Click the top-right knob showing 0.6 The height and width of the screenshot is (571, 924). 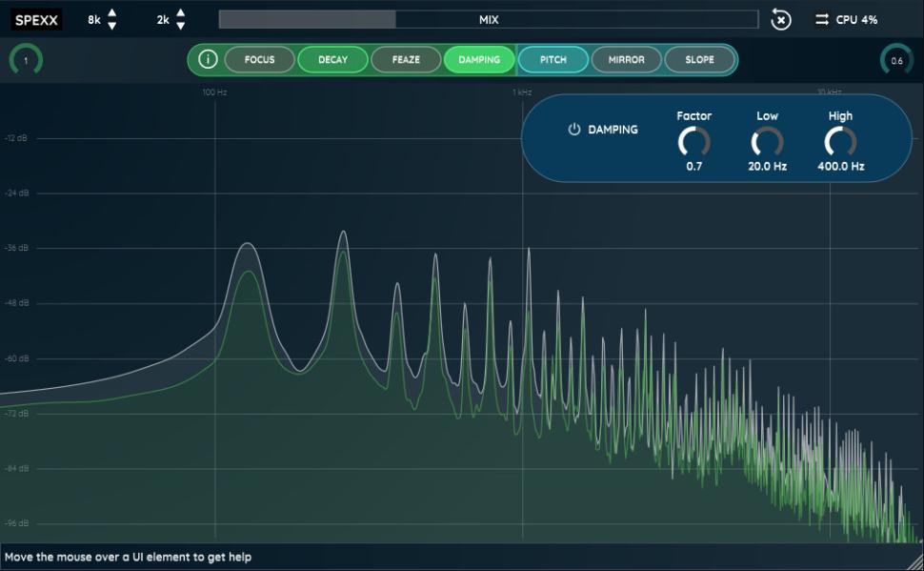(896, 60)
